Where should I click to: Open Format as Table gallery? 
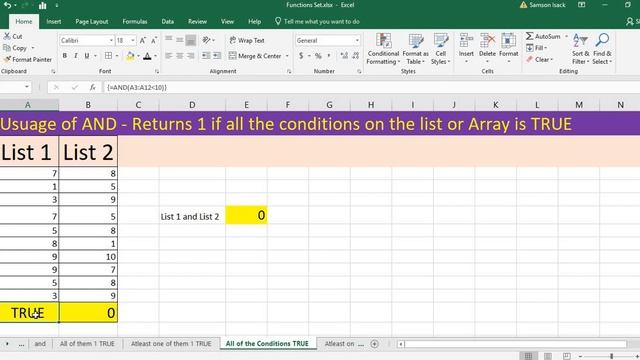click(x=416, y=49)
